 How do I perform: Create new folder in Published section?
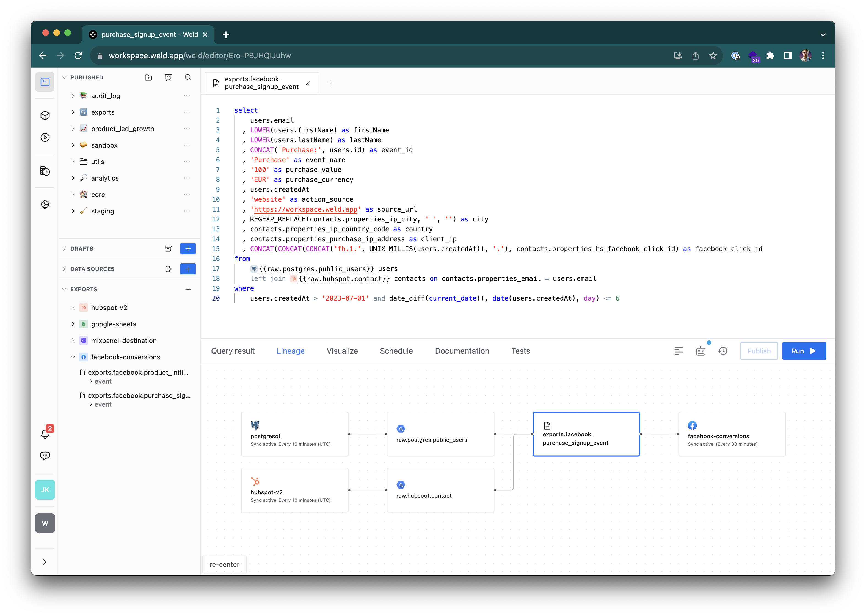[148, 77]
